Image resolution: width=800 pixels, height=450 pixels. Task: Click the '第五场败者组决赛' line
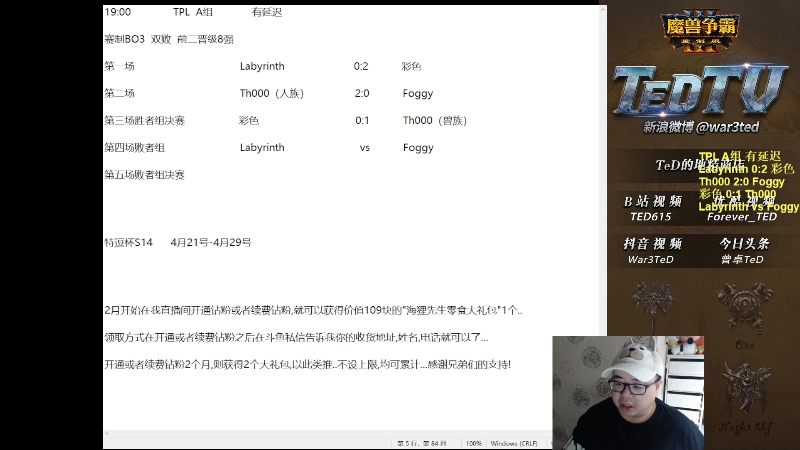(144, 175)
